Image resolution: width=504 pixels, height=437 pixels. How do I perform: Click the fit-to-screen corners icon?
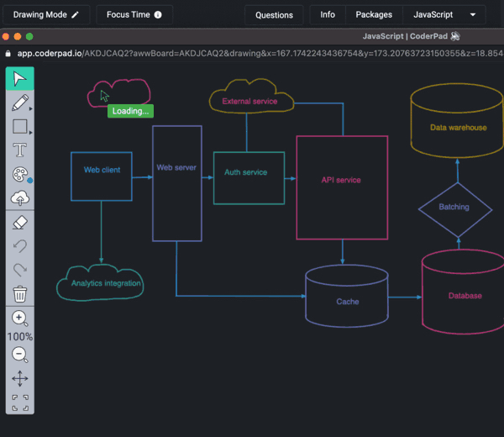[x=20, y=402]
